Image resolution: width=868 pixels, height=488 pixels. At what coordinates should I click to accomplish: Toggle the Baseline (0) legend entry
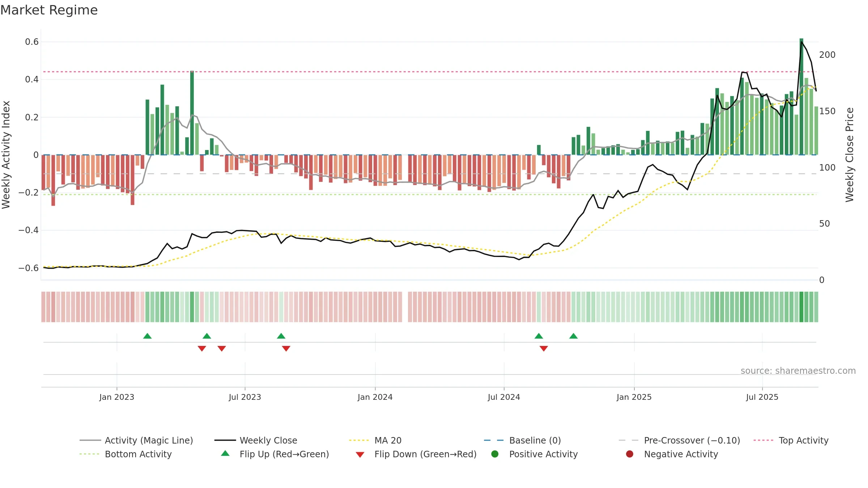tap(522, 440)
